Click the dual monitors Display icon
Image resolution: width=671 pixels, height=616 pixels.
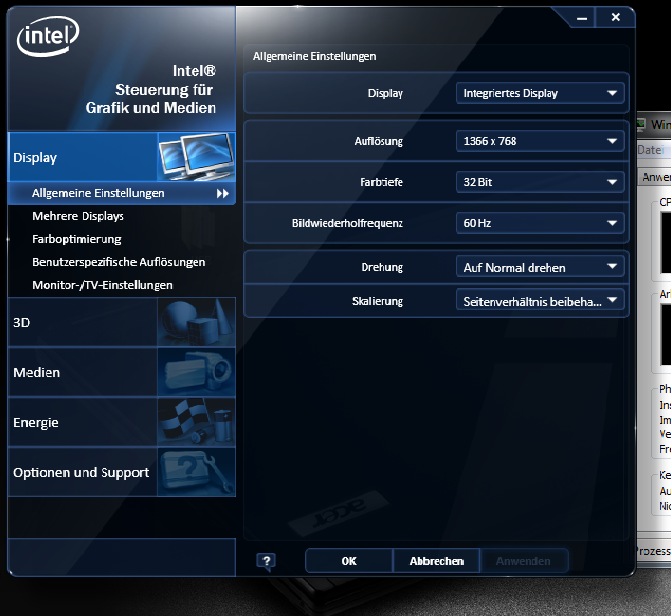[197, 157]
